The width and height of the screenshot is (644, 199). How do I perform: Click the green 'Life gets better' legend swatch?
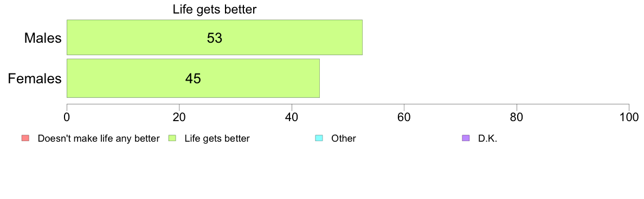click(x=172, y=138)
